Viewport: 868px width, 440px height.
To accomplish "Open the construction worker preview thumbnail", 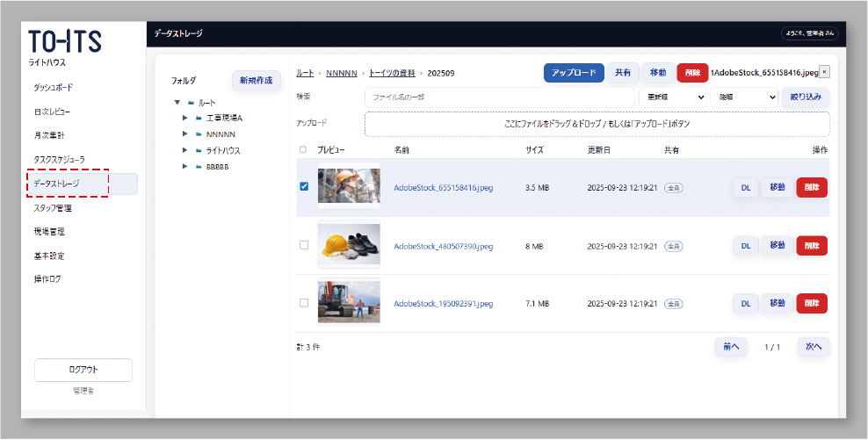I will [x=349, y=186].
